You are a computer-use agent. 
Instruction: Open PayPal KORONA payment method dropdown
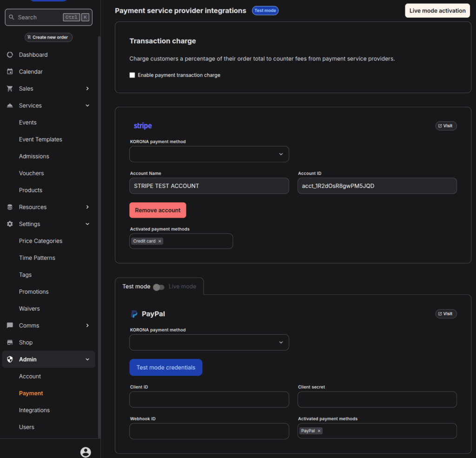pos(209,343)
